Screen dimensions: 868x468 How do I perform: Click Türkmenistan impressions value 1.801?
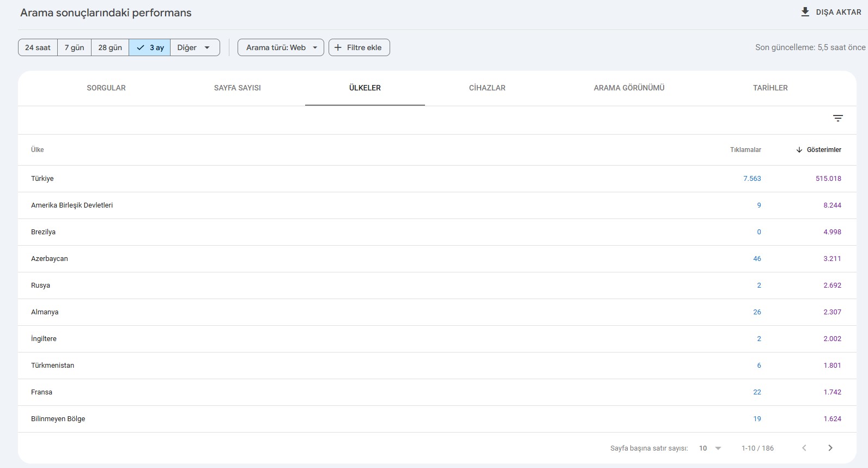pos(832,366)
